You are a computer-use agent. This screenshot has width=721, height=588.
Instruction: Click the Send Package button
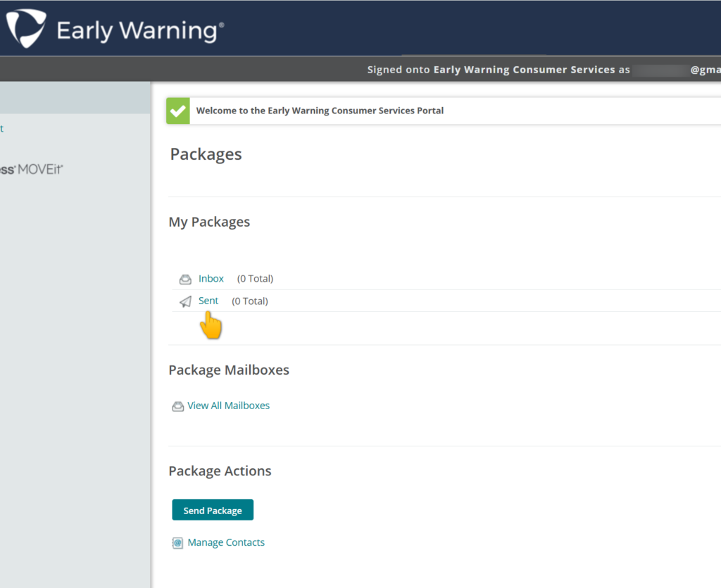[213, 510]
